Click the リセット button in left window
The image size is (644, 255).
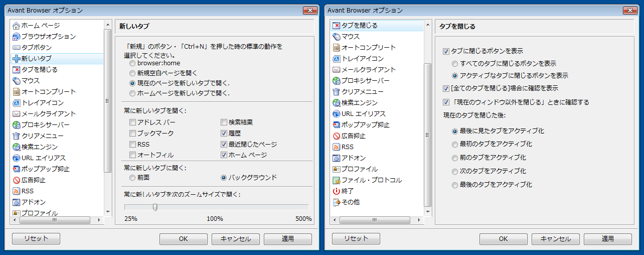point(36,239)
